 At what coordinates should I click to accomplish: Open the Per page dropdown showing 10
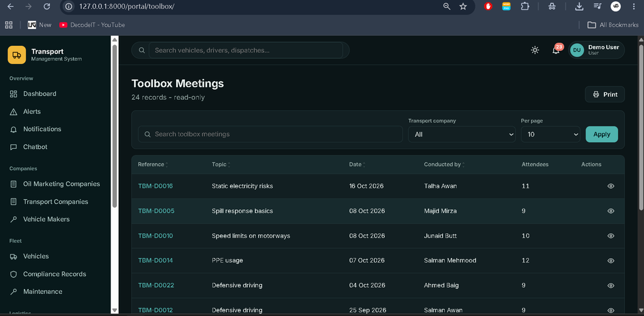point(550,134)
